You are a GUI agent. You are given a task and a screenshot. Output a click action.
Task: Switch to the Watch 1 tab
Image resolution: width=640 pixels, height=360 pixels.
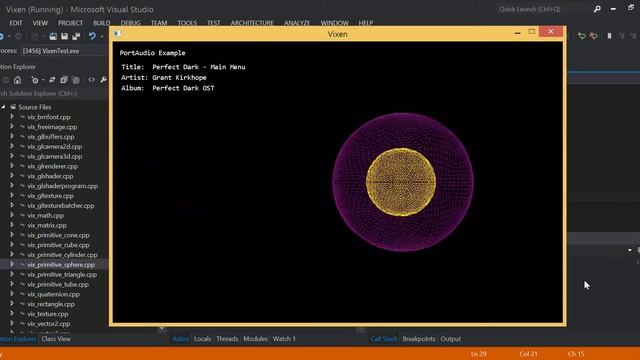(284, 339)
